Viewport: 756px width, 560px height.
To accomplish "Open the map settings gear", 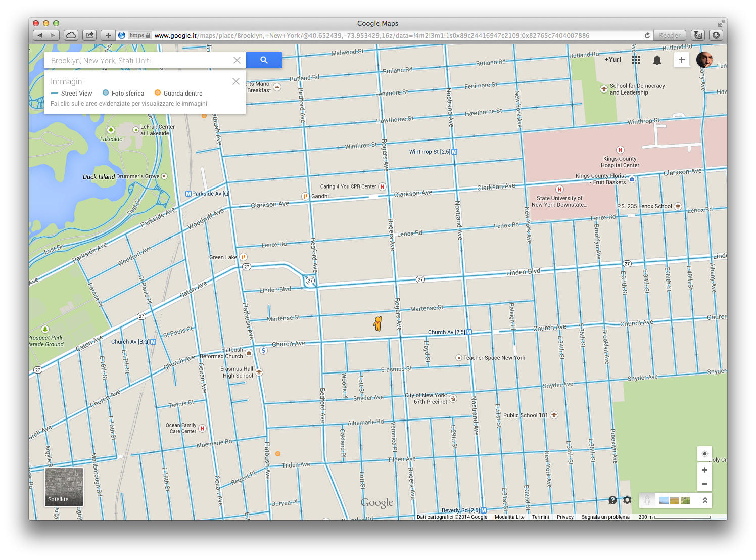I will [x=627, y=500].
